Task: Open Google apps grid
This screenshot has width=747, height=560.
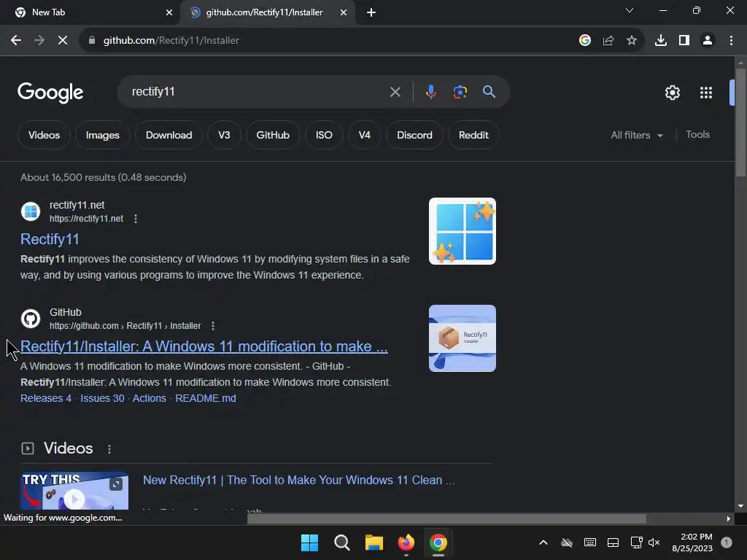Action: click(706, 93)
